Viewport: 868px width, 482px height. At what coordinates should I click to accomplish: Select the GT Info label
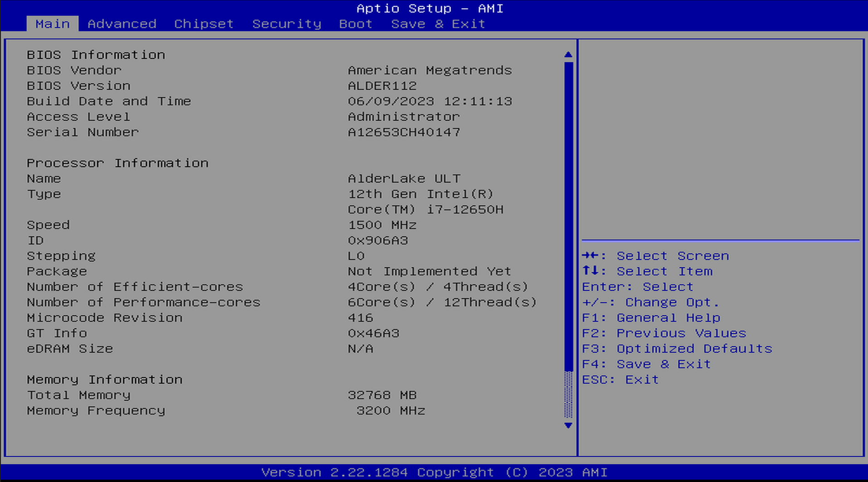[57, 333]
